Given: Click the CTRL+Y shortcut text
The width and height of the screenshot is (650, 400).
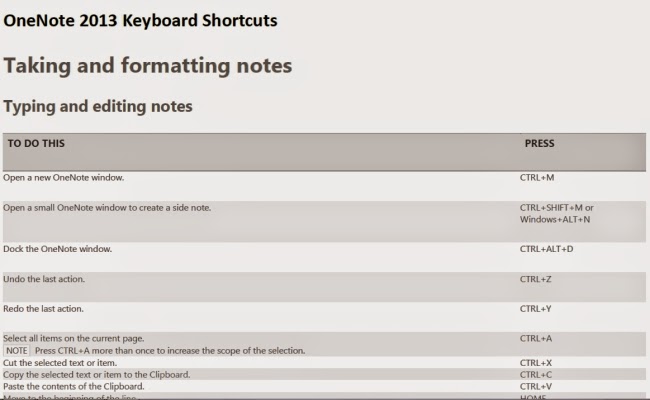Looking at the screenshot, I should coord(536,309).
